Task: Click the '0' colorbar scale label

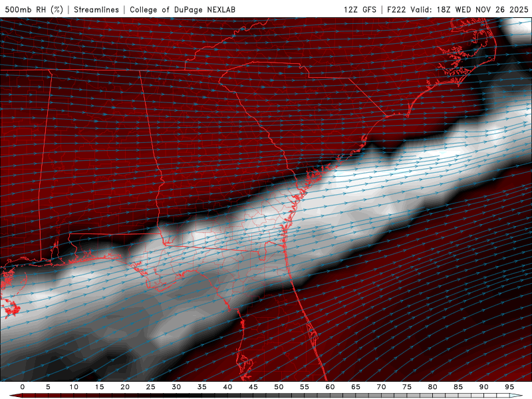Action: [23, 387]
